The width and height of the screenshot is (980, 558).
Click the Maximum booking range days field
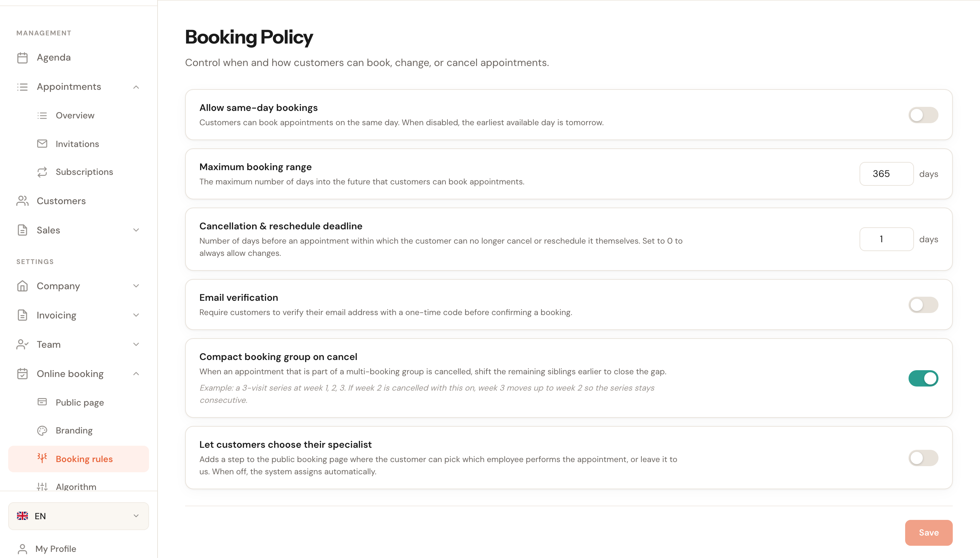click(886, 174)
